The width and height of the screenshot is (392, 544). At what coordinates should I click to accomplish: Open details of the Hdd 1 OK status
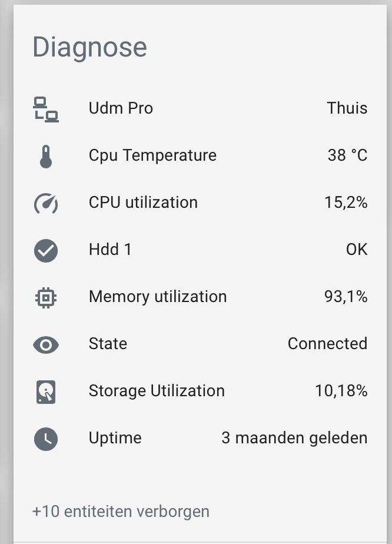point(356,250)
